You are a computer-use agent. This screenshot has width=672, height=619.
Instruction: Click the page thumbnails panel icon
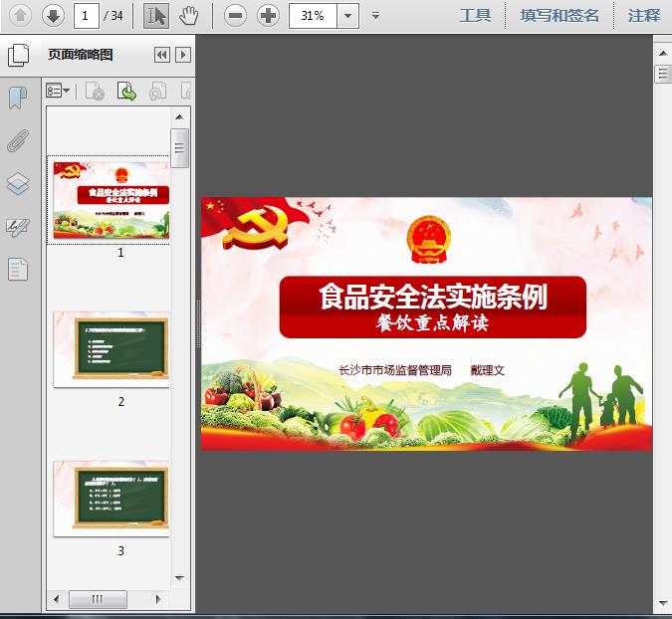click(19, 55)
